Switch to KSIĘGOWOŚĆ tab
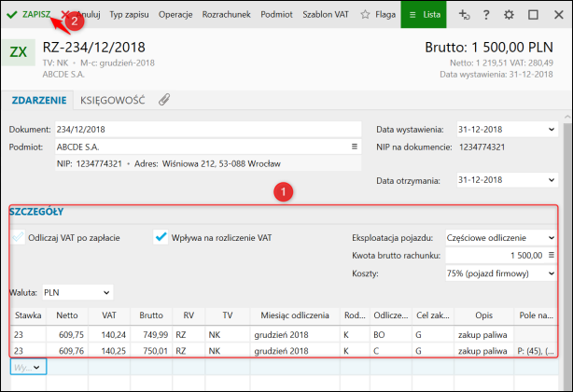The width and height of the screenshot is (573, 392). point(113,100)
